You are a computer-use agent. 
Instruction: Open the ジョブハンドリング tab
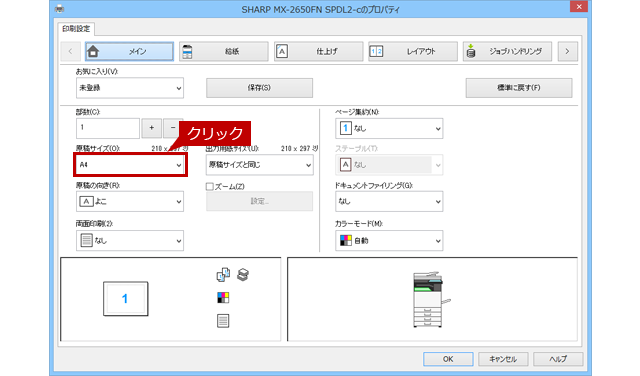pyautogui.click(x=507, y=51)
